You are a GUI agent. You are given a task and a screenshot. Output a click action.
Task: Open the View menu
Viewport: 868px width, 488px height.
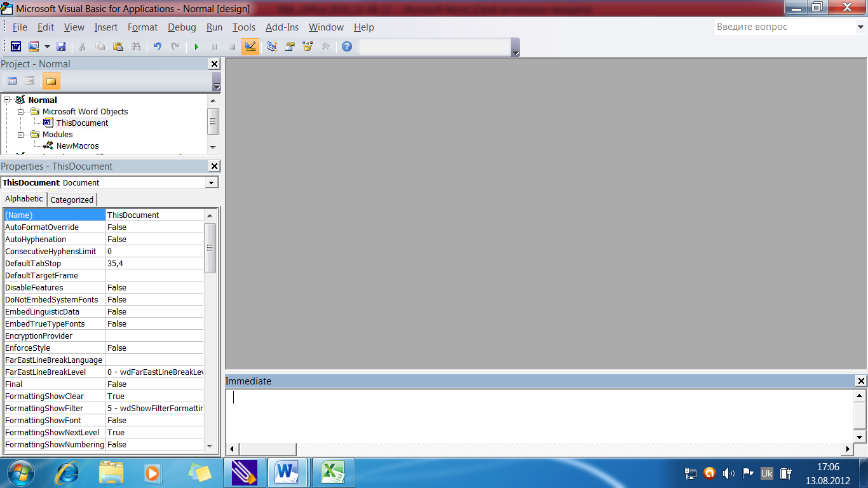click(74, 27)
